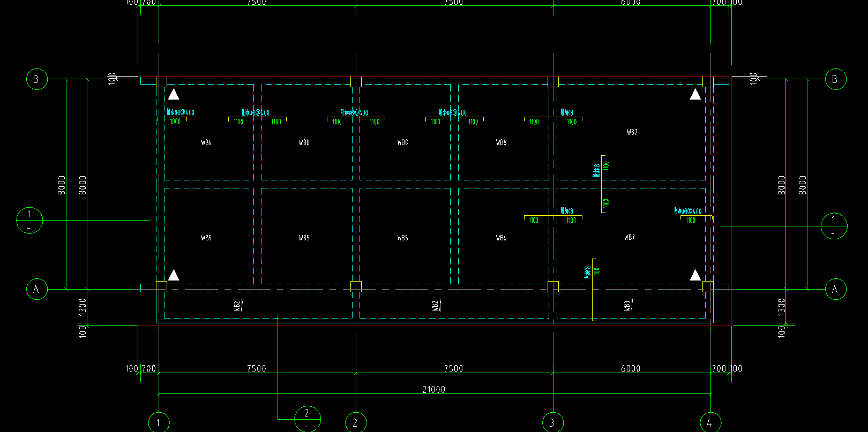This screenshot has width=868, height=432.
Task: Select the yellow column at axis A-3
Action: pos(553,286)
